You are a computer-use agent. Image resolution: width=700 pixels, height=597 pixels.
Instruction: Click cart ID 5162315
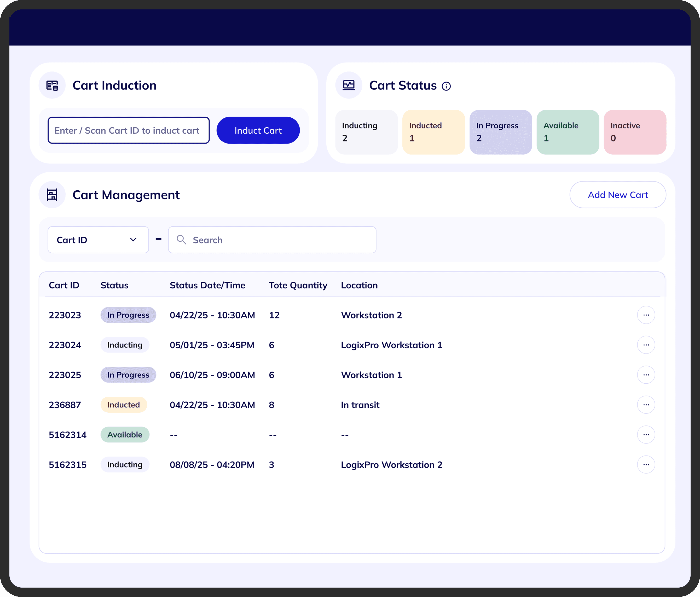pyautogui.click(x=68, y=465)
